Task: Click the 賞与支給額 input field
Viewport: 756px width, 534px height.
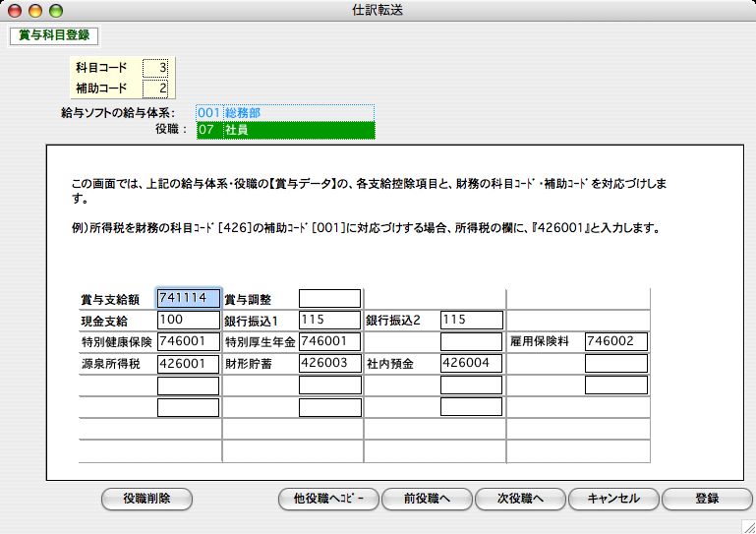Action: click(x=188, y=298)
